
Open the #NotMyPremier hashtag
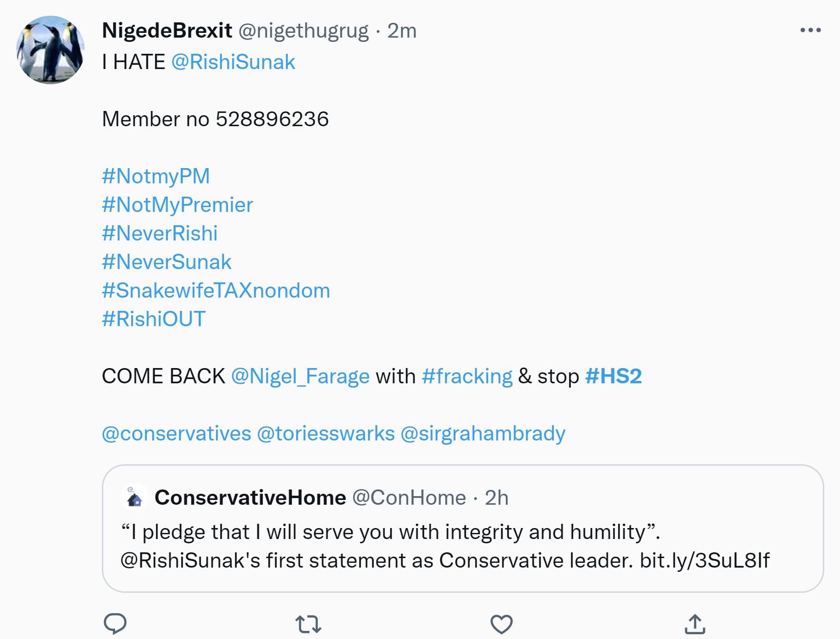pos(177,205)
